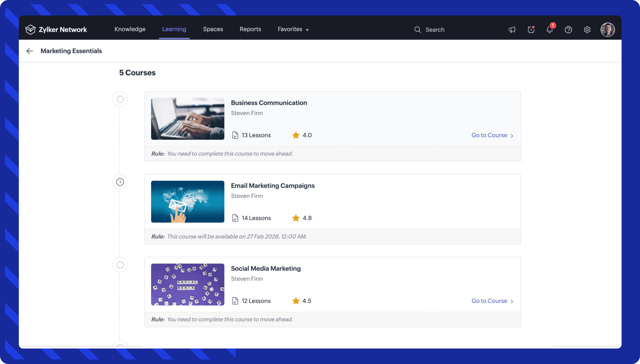Screen dimensions: 640x364
Task: Open the Business Communication laptop thumbnail
Action: click(x=188, y=119)
